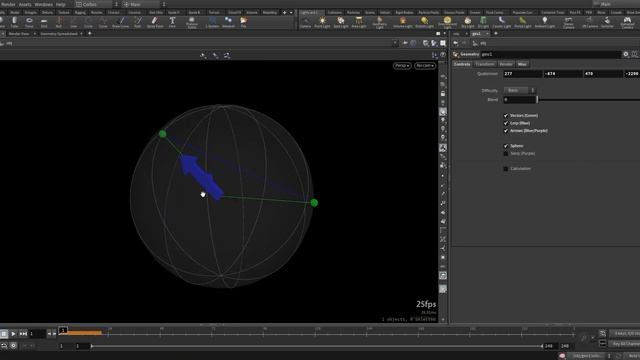Screen dimensions: 640x360
Task: Add a Stereo Camera from the shelf
Action: click(x=569, y=22)
